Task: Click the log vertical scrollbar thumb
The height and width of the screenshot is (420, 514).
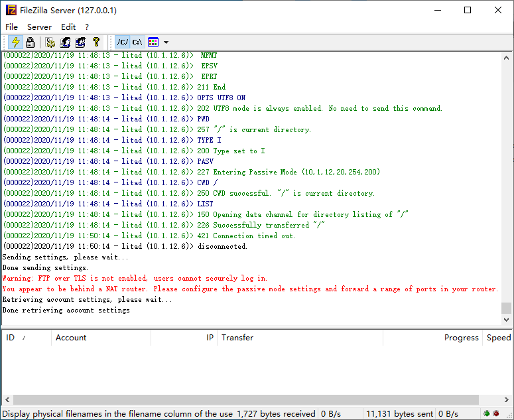Action: [506, 308]
